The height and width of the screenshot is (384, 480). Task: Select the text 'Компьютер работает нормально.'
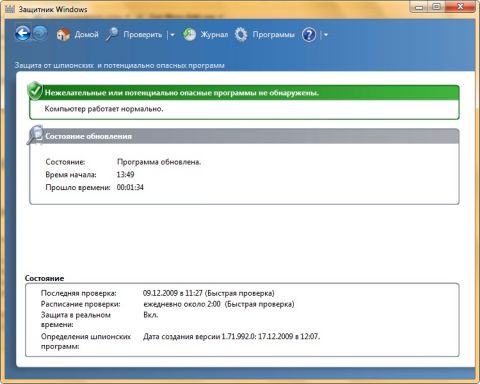coord(104,109)
